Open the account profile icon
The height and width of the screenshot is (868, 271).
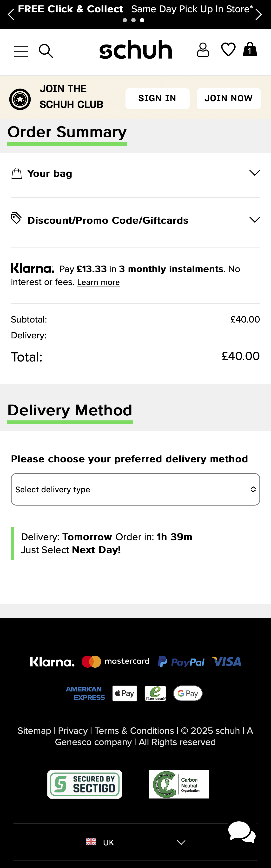click(203, 50)
